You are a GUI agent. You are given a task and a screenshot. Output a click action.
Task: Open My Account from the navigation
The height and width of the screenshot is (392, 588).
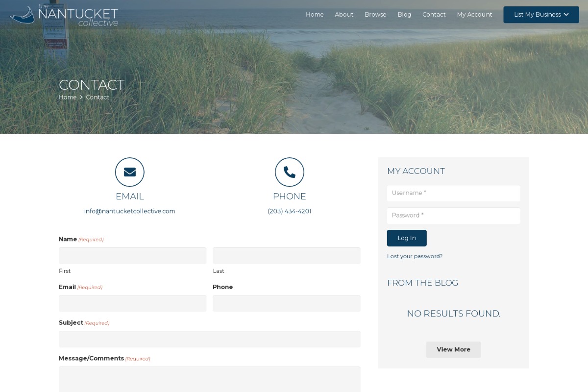pos(474,15)
